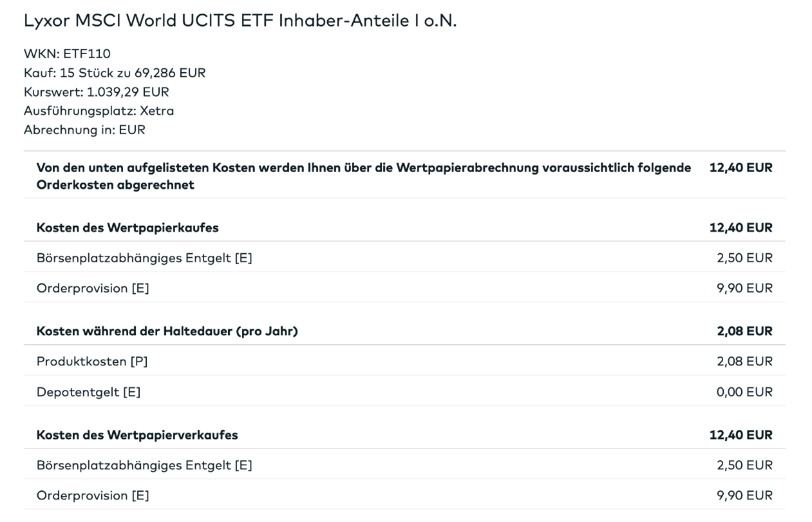Click the Produktkosten [P] row label
Viewport: 812px width, 522px height.
point(92,362)
